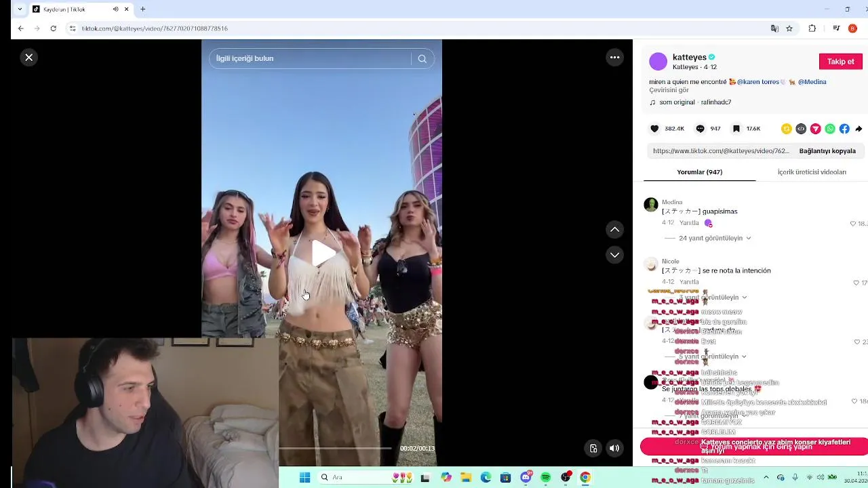Open the Chrome profile avatar
Screen dimensions: 868x488
pyautogui.click(x=853, y=28)
